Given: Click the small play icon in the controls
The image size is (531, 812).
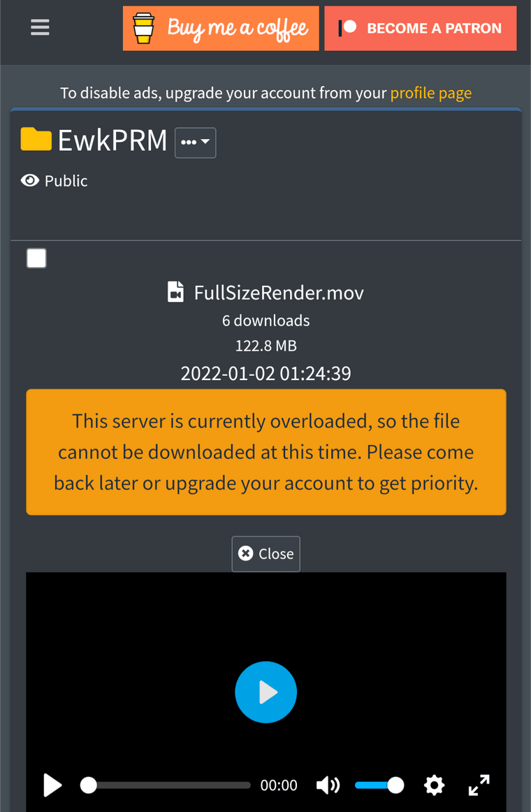Looking at the screenshot, I should pos(52,785).
